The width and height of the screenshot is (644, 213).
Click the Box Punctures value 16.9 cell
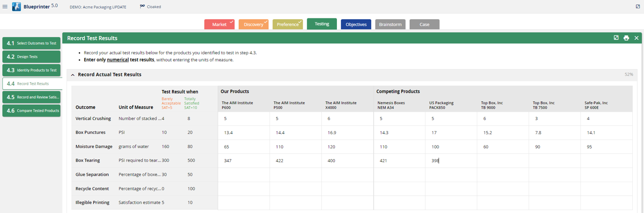point(347,133)
